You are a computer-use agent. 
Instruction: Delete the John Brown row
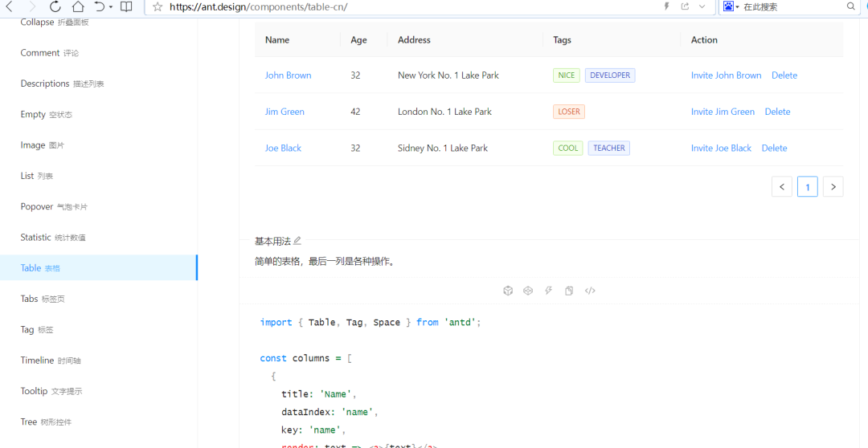pyautogui.click(x=784, y=75)
